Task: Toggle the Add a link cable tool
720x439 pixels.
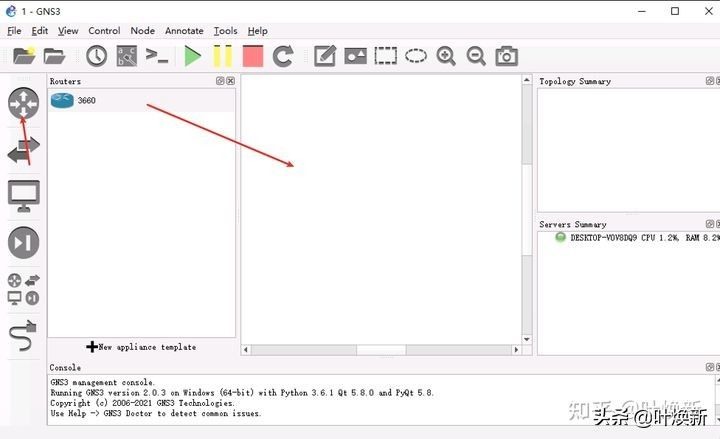Action: click(23, 337)
